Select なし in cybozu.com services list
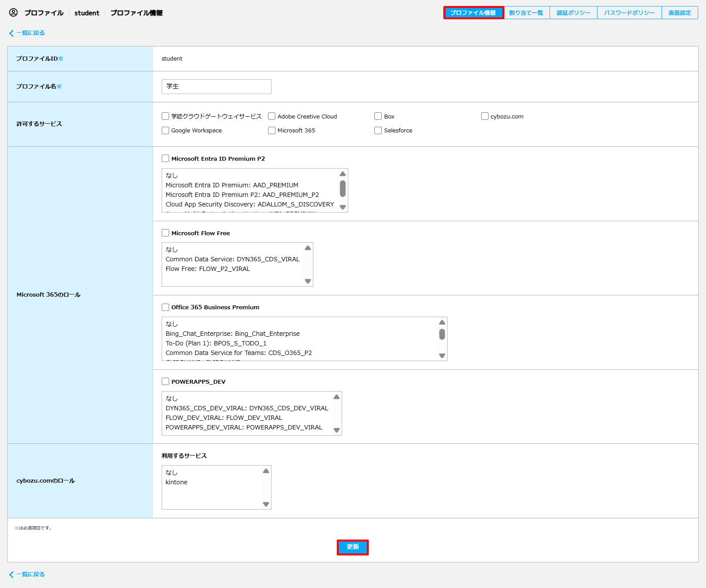This screenshot has width=706, height=588. pos(172,473)
